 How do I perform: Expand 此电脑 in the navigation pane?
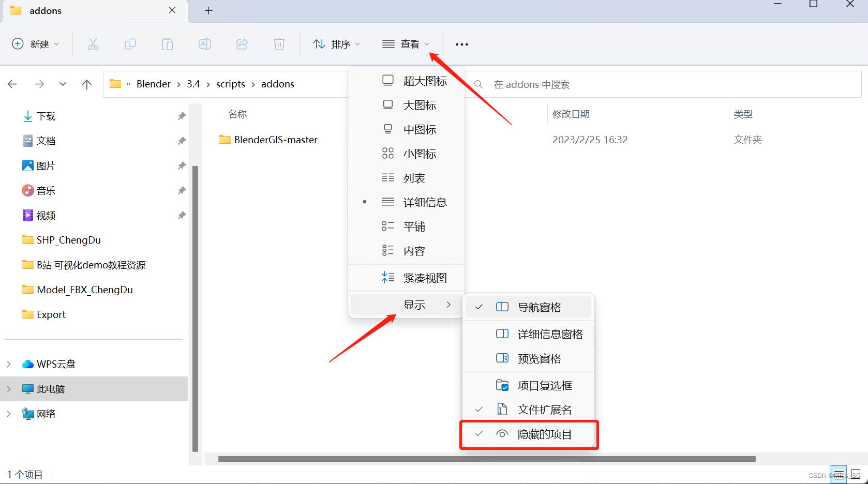[8, 388]
